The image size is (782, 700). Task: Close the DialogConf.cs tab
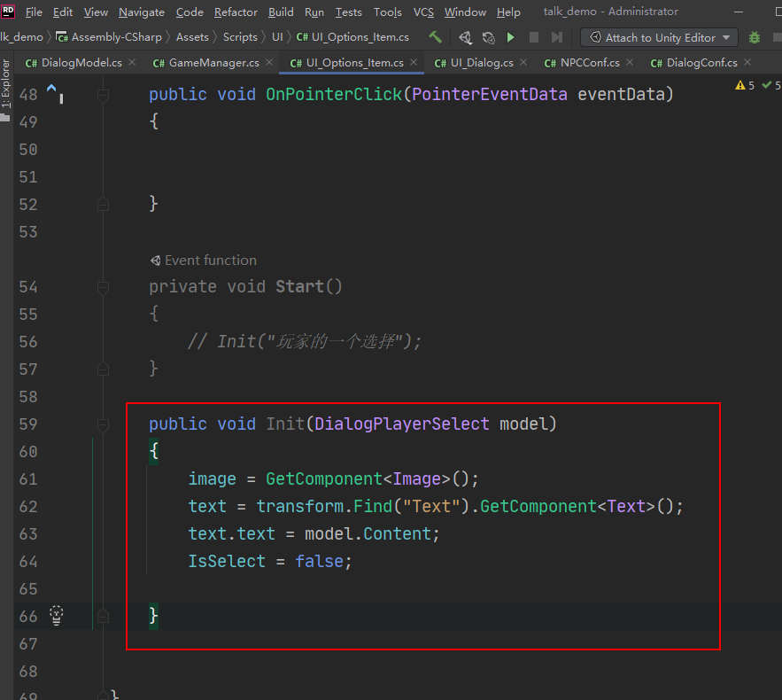tap(747, 62)
